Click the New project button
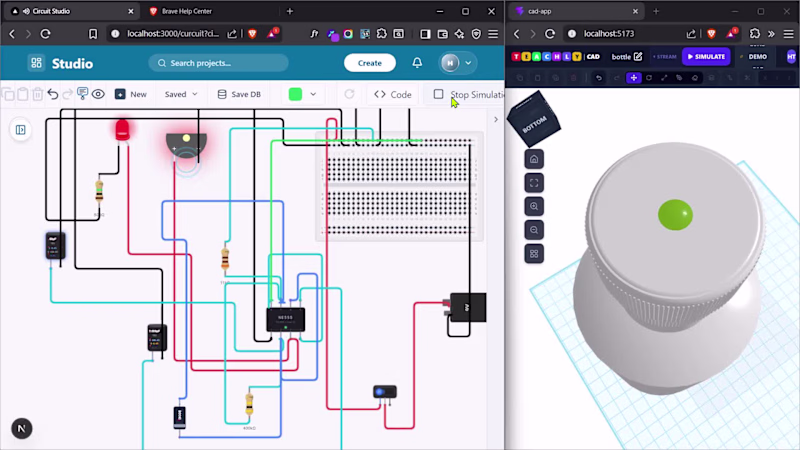Viewport: 800px width, 450px height. 131,94
